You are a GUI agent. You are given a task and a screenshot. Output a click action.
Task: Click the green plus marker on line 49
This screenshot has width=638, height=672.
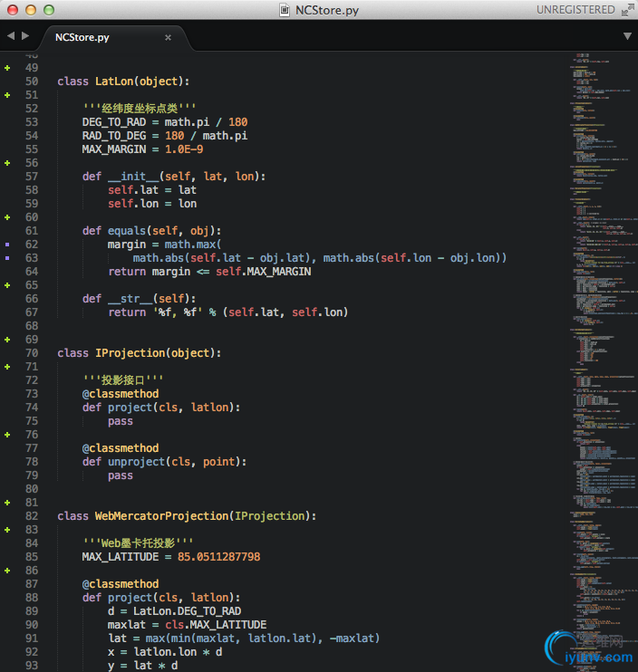[x=7, y=68]
